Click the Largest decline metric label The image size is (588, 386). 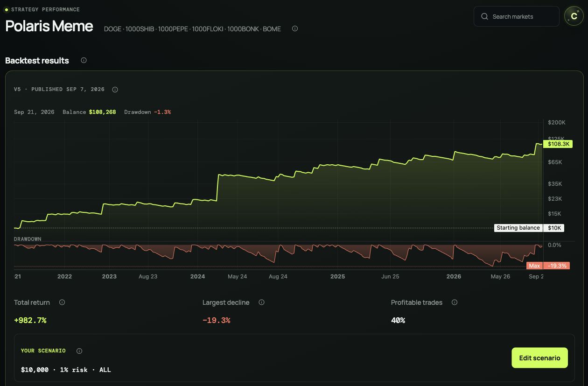click(x=226, y=302)
